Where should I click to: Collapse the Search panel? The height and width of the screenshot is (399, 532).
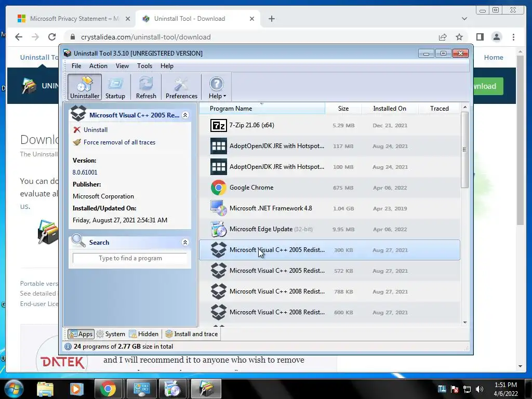[x=185, y=242]
